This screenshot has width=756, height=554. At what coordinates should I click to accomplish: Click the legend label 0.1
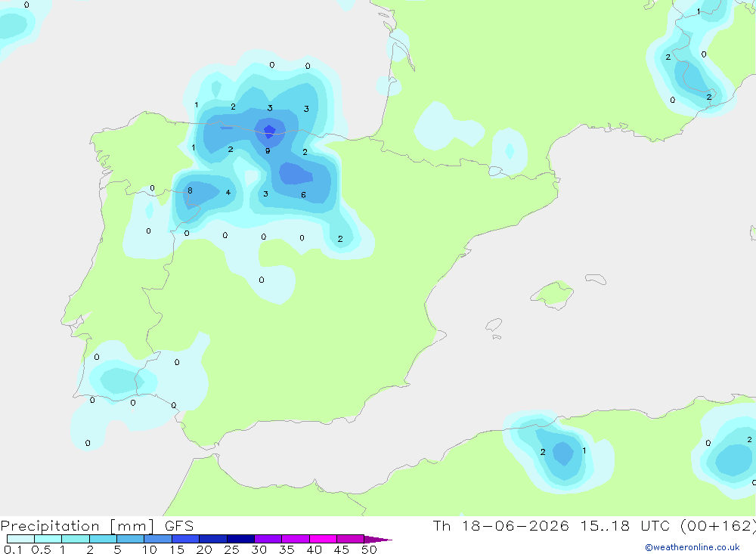13,549
